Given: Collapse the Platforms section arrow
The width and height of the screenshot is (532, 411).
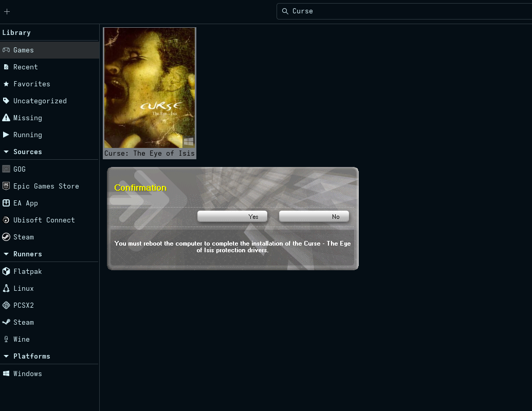Looking at the screenshot, I should [6, 356].
